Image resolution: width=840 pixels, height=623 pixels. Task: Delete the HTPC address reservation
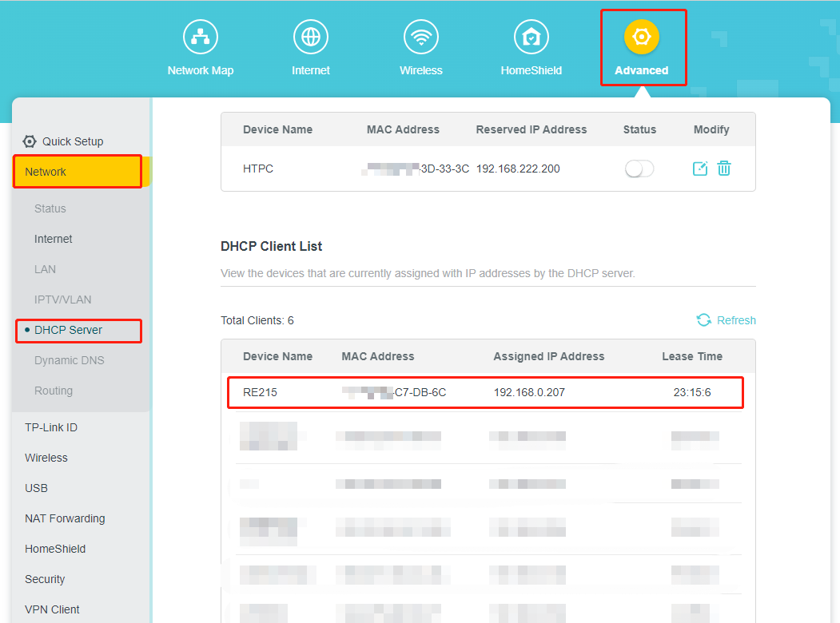tap(724, 169)
